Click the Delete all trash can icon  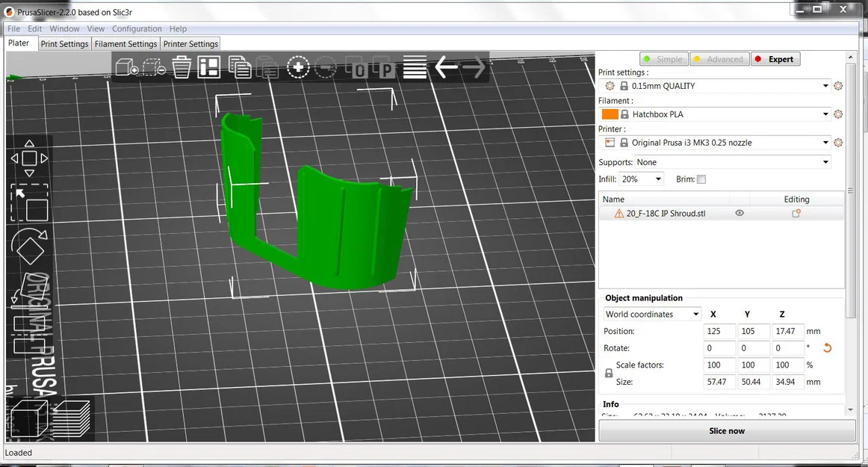click(182, 67)
